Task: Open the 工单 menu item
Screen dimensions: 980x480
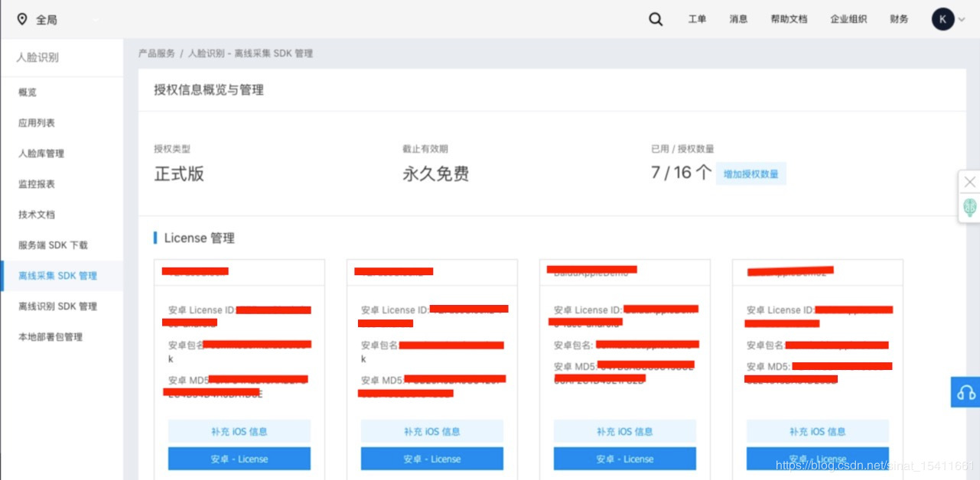Action: pos(697,18)
